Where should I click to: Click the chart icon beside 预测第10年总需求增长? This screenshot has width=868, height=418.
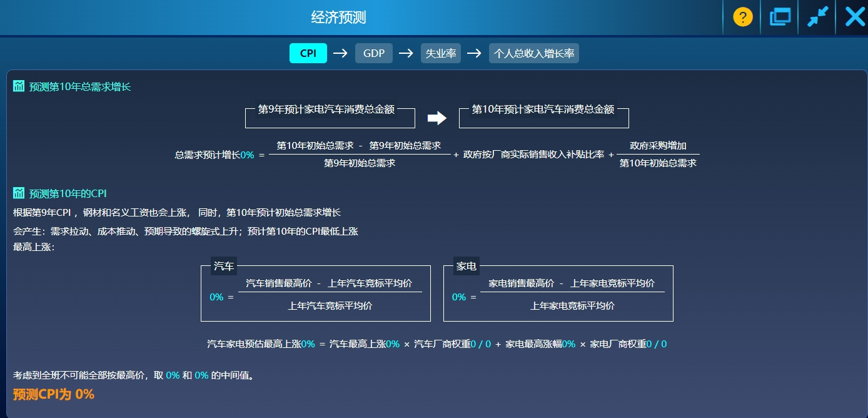[19, 86]
